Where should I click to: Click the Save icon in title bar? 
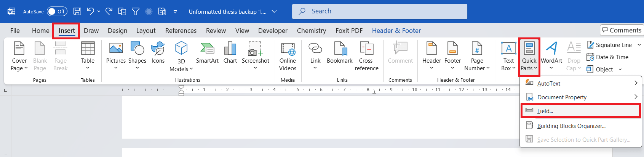[77, 11]
